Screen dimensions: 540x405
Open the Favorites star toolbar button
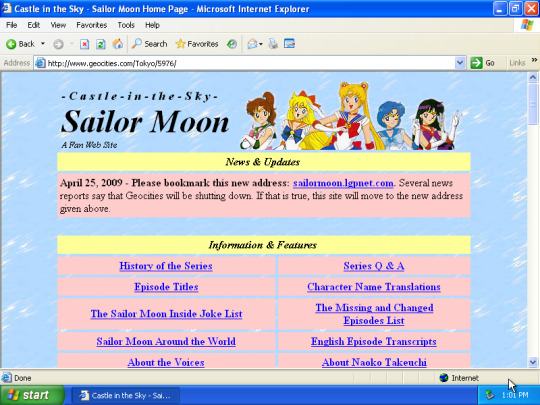point(197,44)
